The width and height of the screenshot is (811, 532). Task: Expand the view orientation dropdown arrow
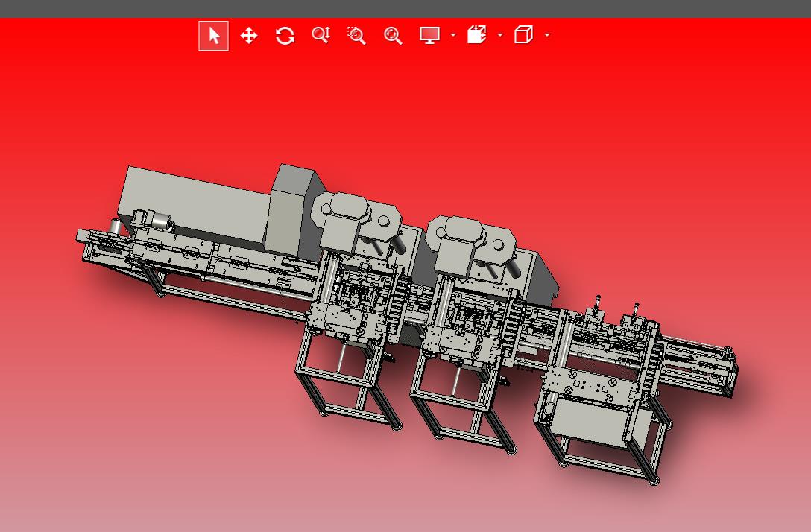pos(499,35)
